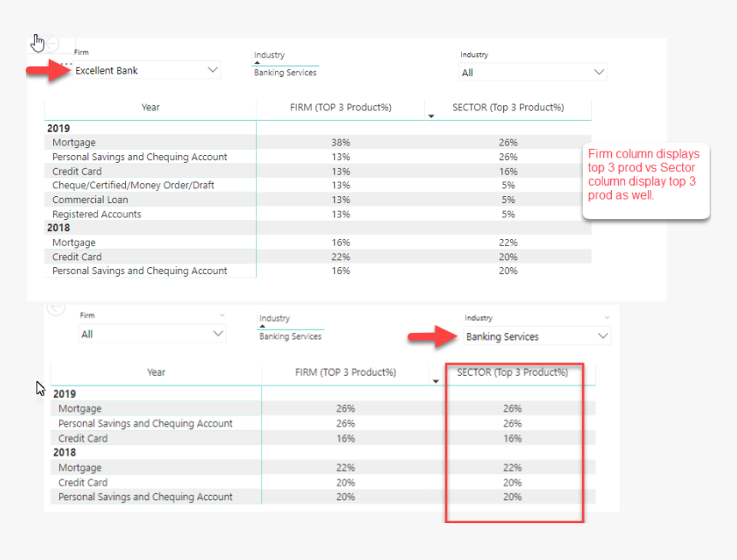Click Firm column annotation text box
This screenshot has width=737, height=560.
646,181
